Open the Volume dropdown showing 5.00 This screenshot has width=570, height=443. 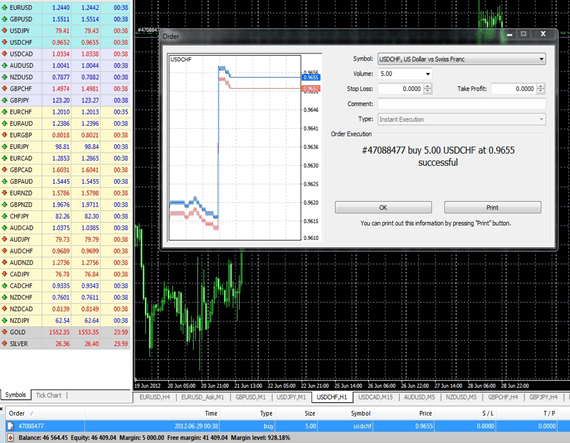pos(428,74)
